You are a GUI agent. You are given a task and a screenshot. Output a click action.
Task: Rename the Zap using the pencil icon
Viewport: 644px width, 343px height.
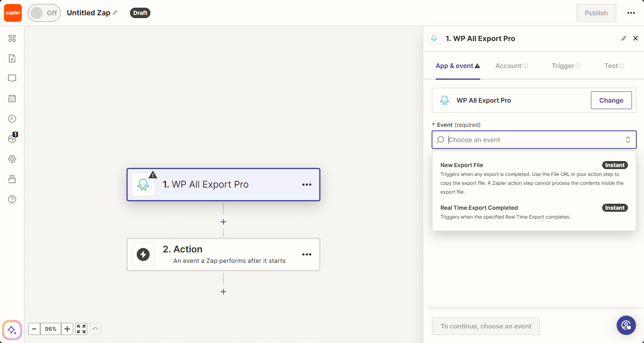(115, 13)
